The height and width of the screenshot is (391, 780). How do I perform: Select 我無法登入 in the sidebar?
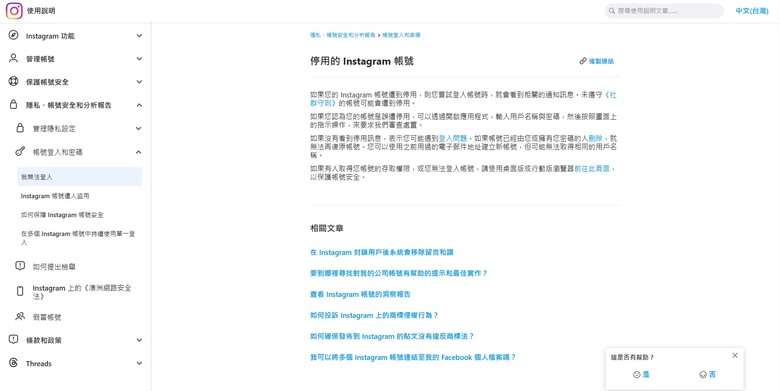coord(80,177)
